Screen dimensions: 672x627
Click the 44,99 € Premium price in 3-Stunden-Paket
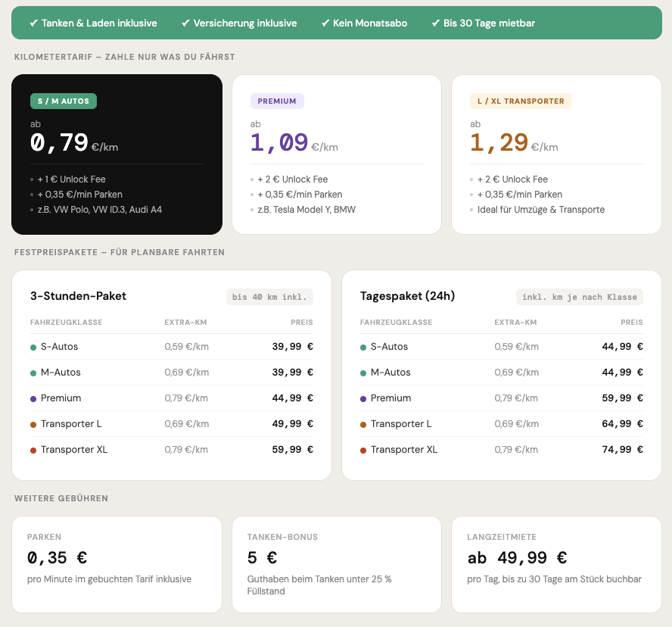[x=293, y=398]
